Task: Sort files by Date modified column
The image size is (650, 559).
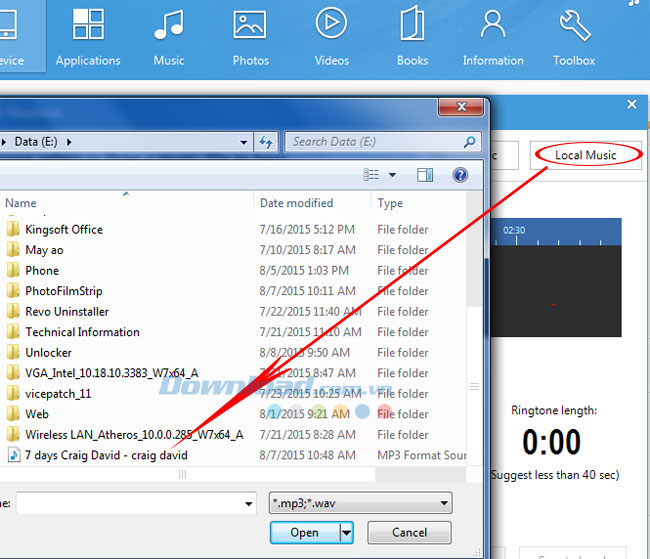Action: tap(297, 203)
